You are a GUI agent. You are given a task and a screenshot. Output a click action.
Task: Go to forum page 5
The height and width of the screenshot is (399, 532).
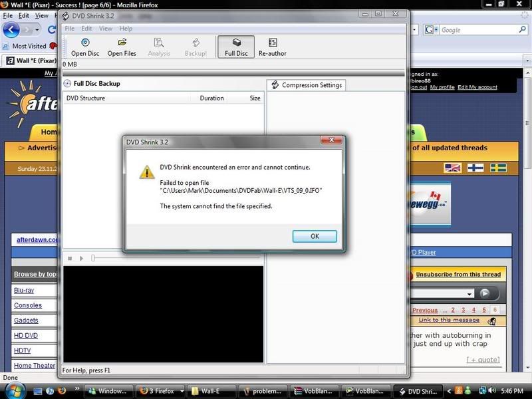(484, 310)
